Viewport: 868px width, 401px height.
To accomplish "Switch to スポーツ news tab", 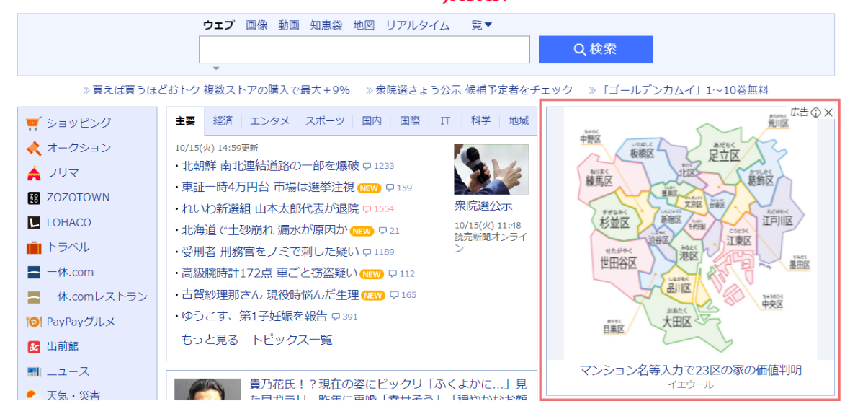I will 325,121.
